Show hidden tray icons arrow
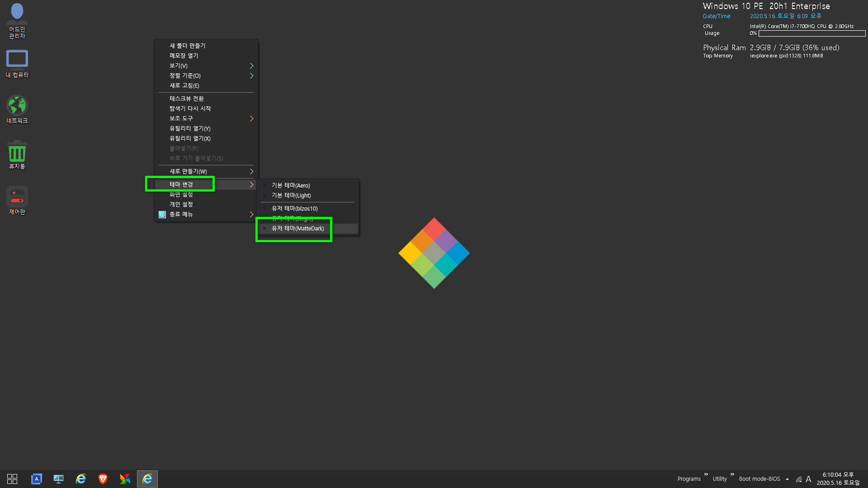 [x=787, y=479]
